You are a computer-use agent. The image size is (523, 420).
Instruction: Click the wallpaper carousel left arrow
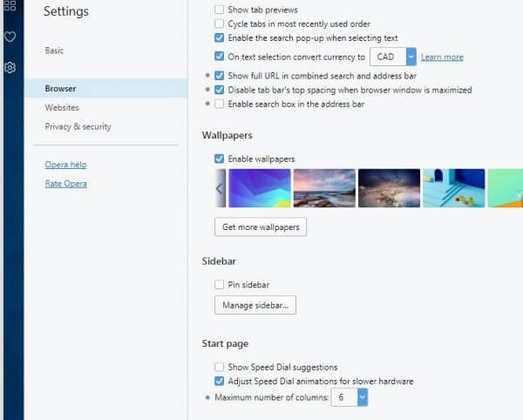(x=221, y=188)
